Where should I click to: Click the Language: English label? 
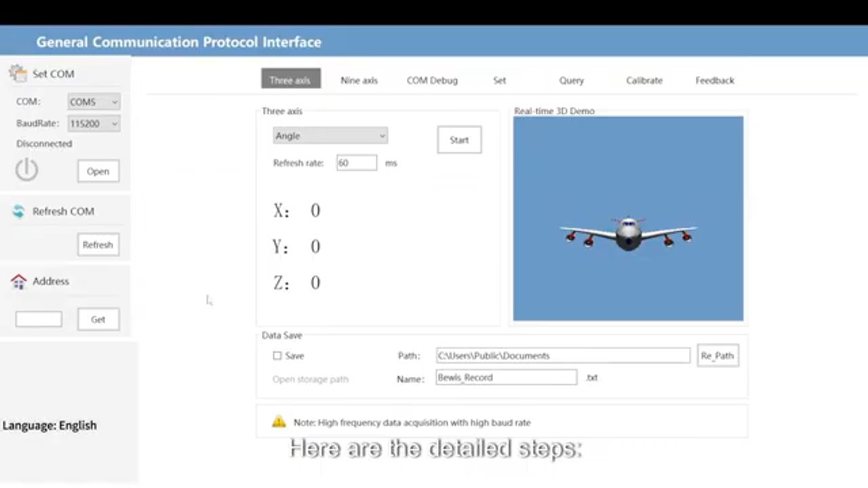pyautogui.click(x=50, y=425)
